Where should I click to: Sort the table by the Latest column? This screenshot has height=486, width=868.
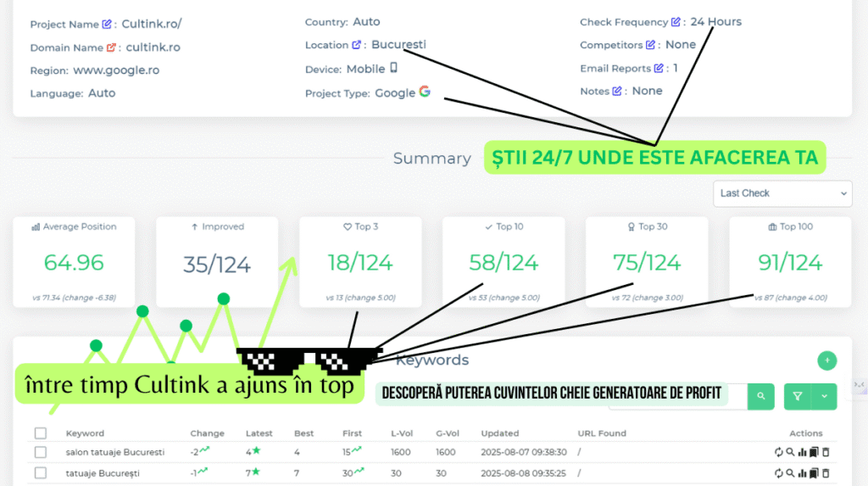(259, 433)
